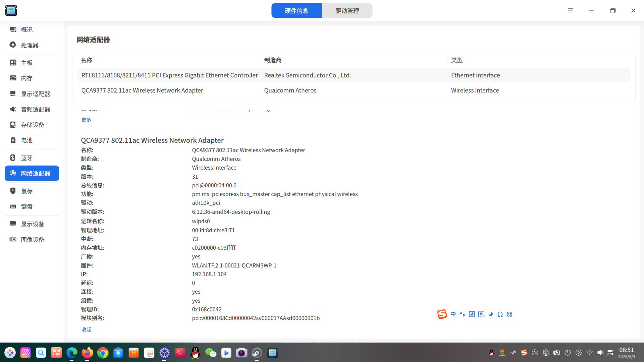This screenshot has width=644, height=362.
Task: Open launcher from the taskbar
Action: [x=10, y=353]
